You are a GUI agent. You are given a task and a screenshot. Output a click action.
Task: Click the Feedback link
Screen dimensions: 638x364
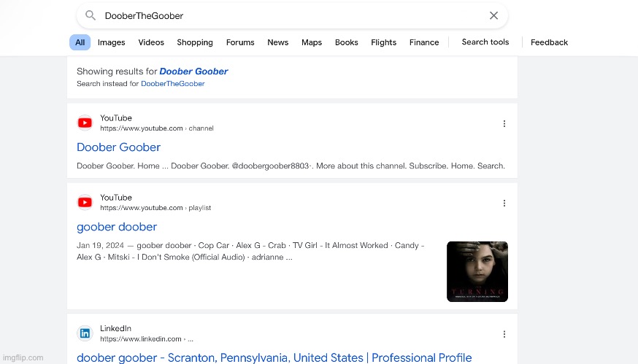(549, 42)
